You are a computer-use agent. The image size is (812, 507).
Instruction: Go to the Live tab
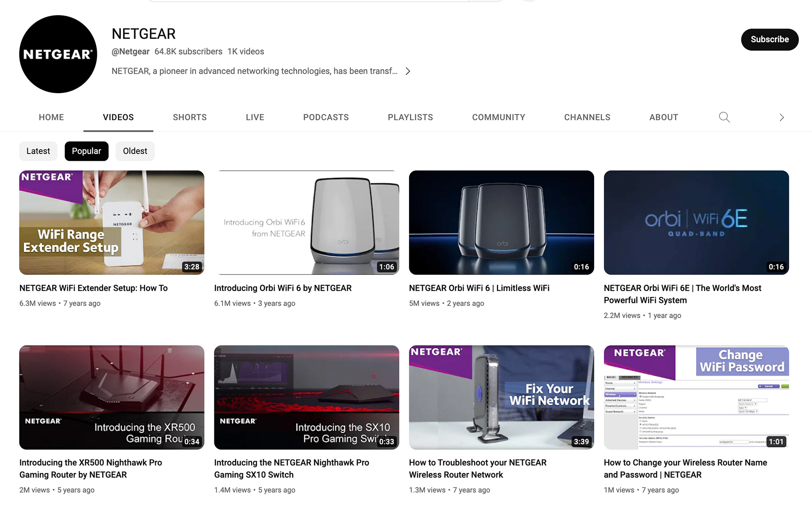(x=255, y=117)
